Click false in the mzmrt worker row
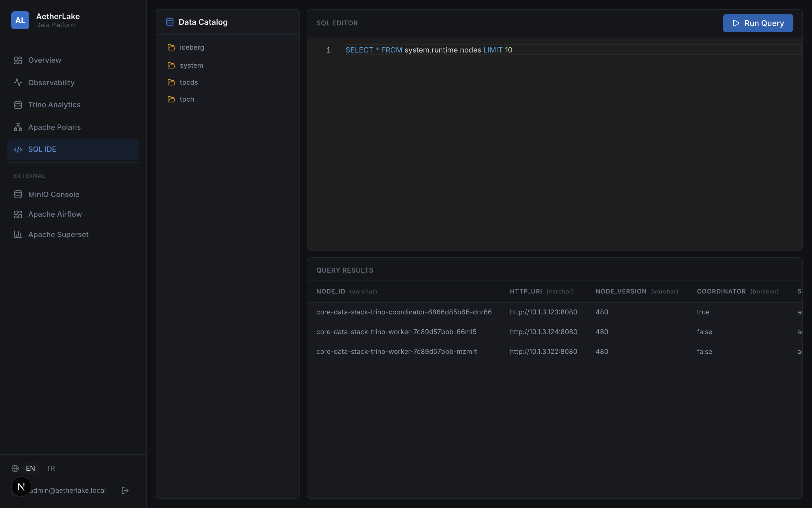Screen dimensions: 812x508 coord(704,351)
